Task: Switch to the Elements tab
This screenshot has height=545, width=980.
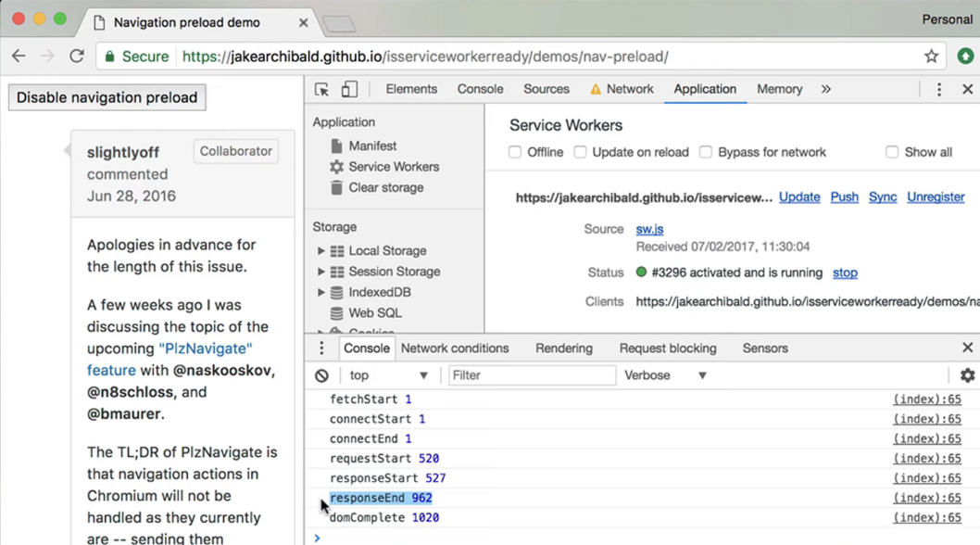Action: point(411,90)
